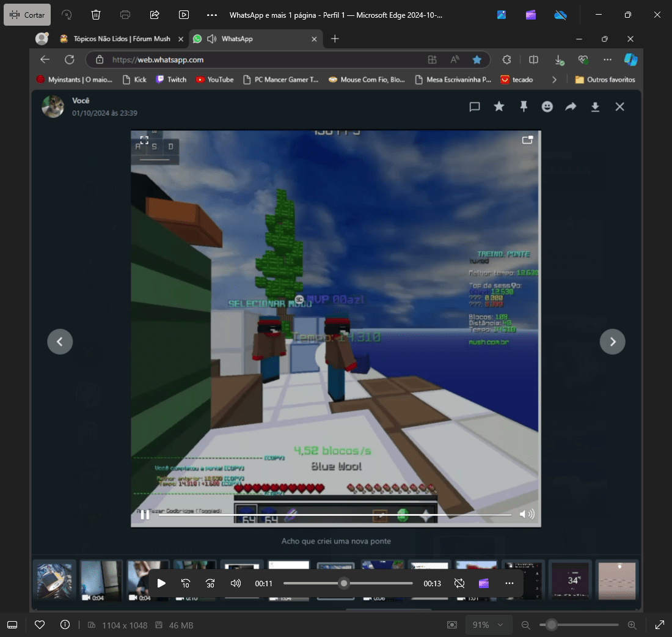Go to next media with right arrow
This screenshot has height=637, width=672.
pyautogui.click(x=612, y=342)
